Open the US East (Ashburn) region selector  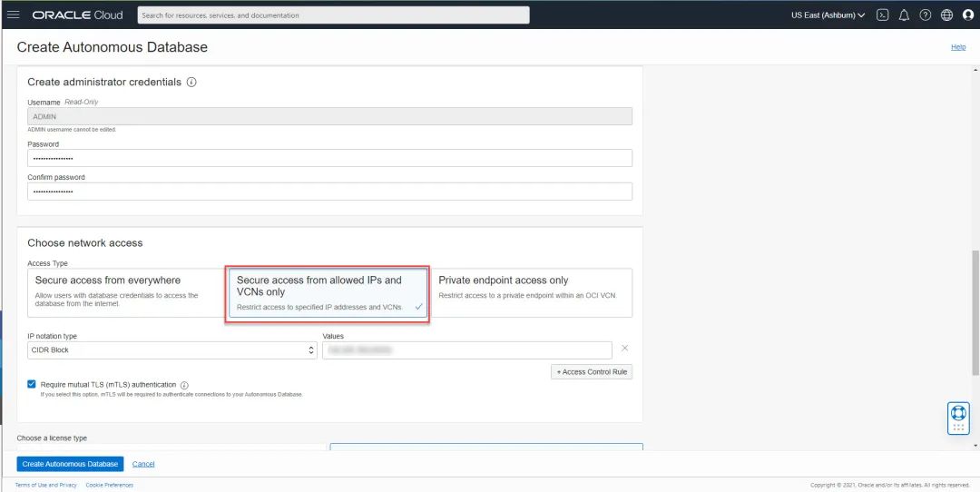(x=828, y=15)
